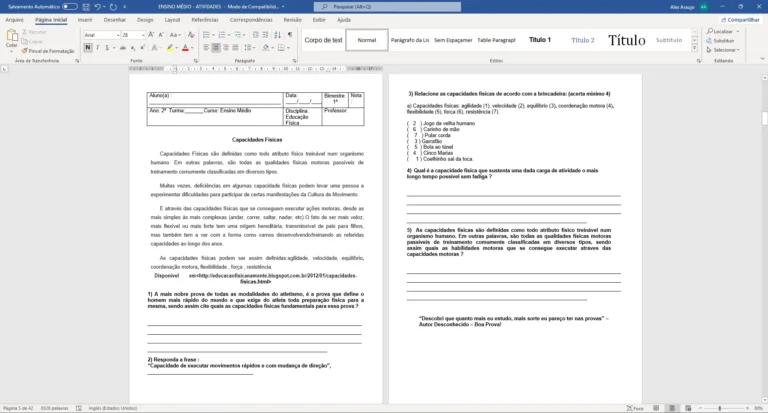The height and width of the screenshot is (413, 768).
Task: Redo the last action
Action: tap(114, 7)
